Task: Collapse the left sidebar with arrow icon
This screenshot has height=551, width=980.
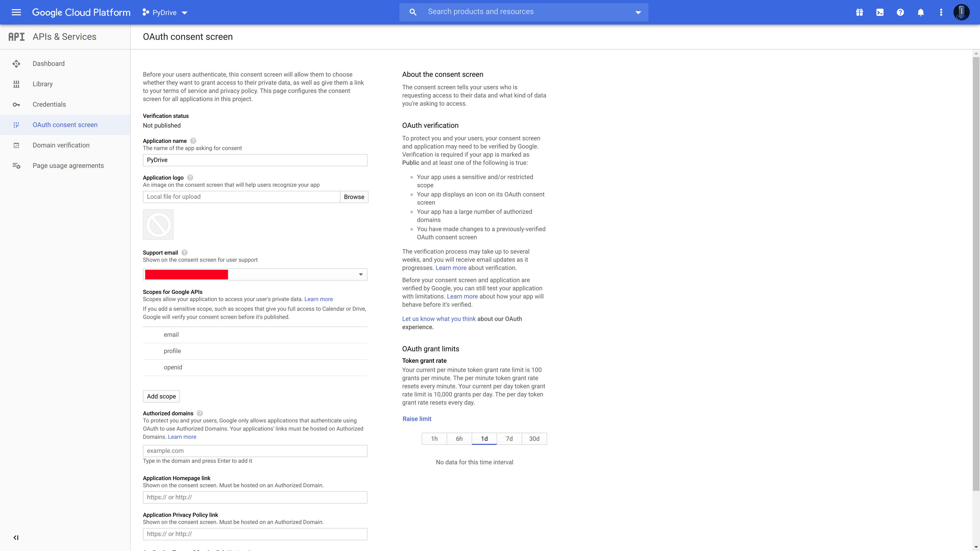Action: pos(16,538)
